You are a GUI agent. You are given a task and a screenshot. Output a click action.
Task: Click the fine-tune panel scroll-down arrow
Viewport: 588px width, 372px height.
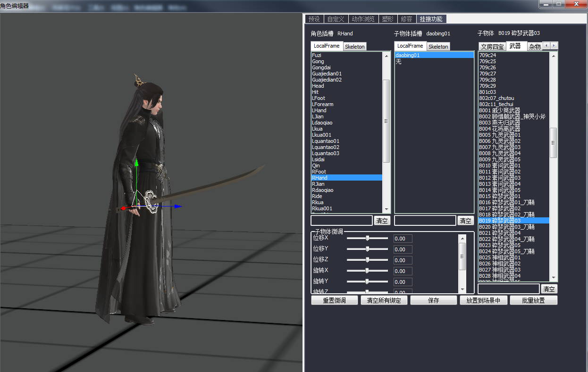(462, 289)
